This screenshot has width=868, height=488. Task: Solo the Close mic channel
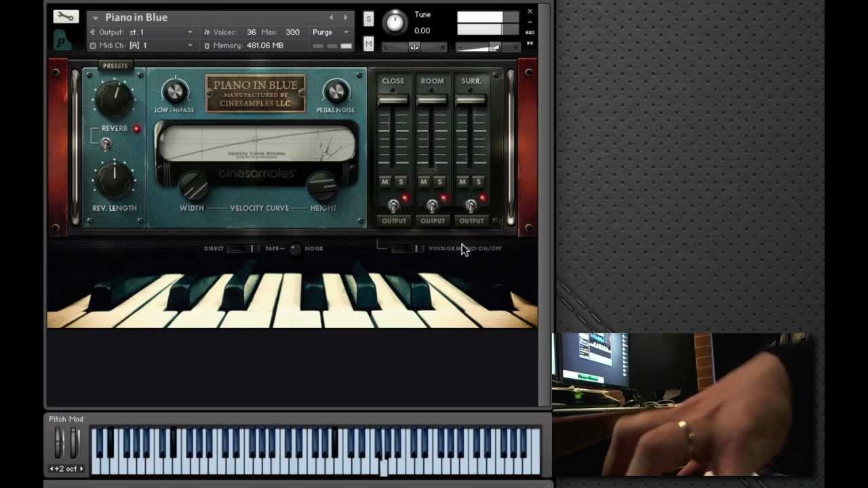click(401, 182)
